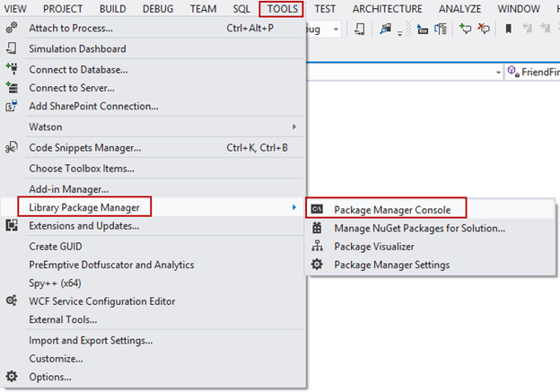Click the WCF Service Configuration Editor icon
This screenshot has width=560, height=392.
[12, 301]
